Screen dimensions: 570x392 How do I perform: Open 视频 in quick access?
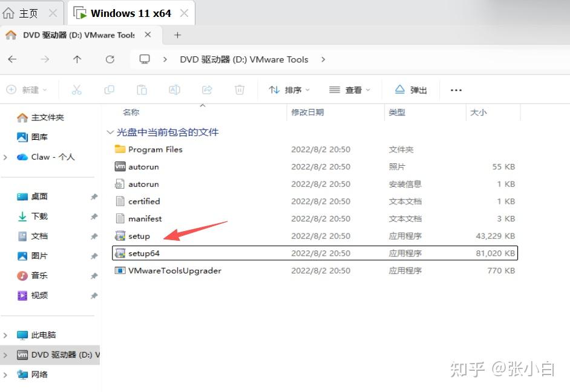click(x=33, y=295)
